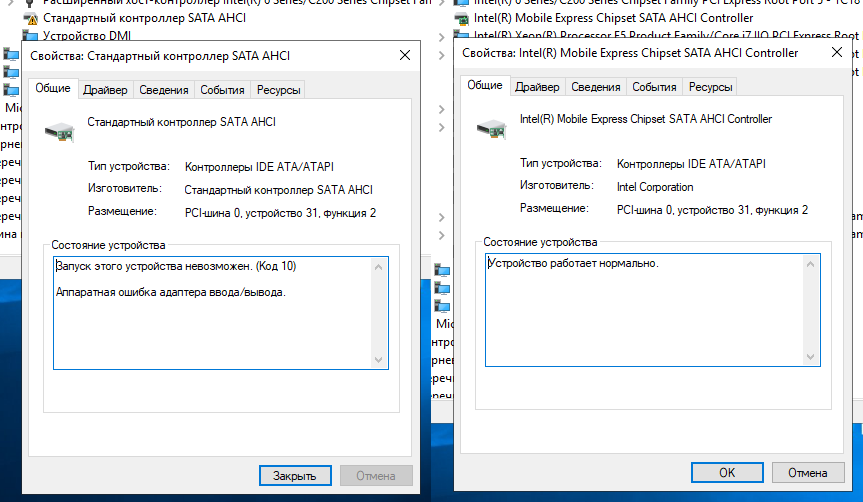Click 'Контроллеры IDE ATA/ATAPI' in Стандартный контроллер dialog
Viewport: 863px width, 502px height.
259,167
